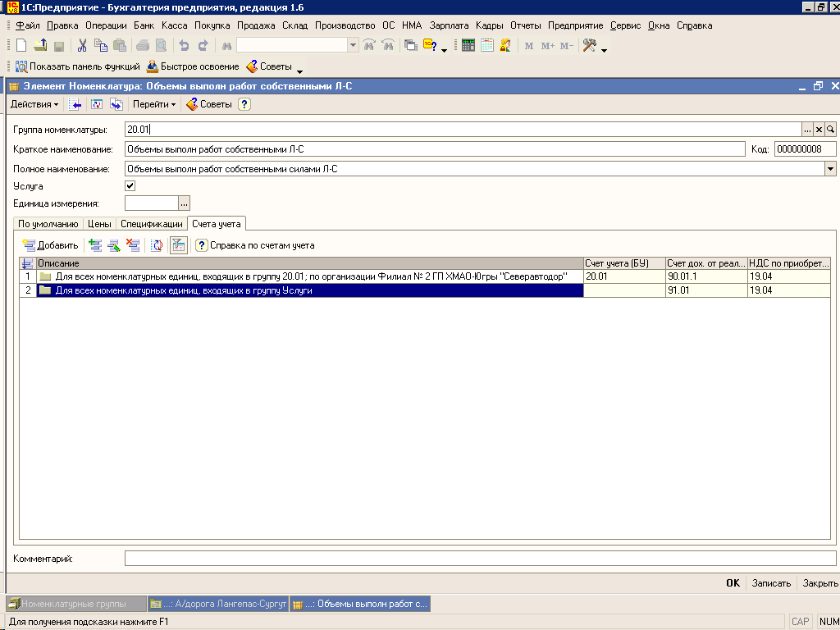Click the Комментарий input field
This screenshot has height=630, width=840.
(480, 559)
